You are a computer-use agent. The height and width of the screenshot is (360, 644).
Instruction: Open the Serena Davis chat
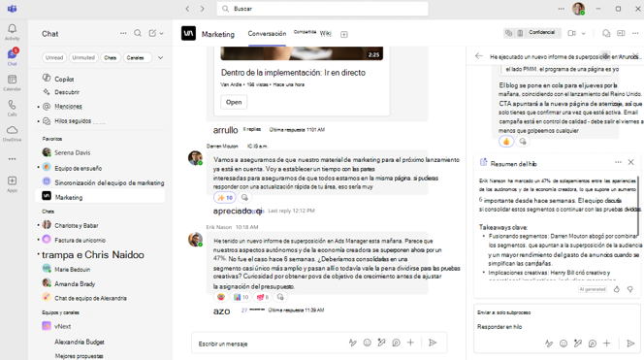click(100, 152)
